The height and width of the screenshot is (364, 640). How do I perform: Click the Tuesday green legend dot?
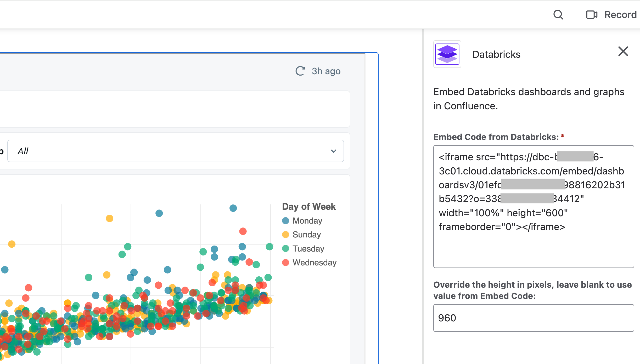(x=285, y=248)
